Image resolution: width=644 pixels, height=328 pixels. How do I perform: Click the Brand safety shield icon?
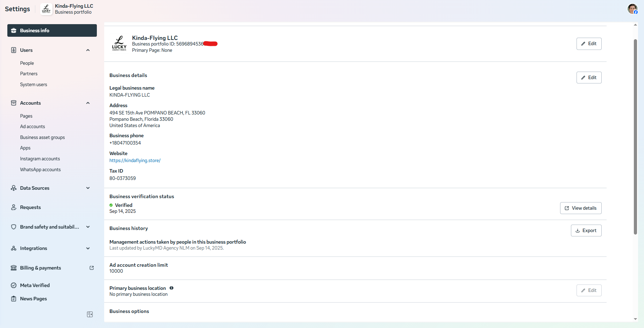point(14,227)
